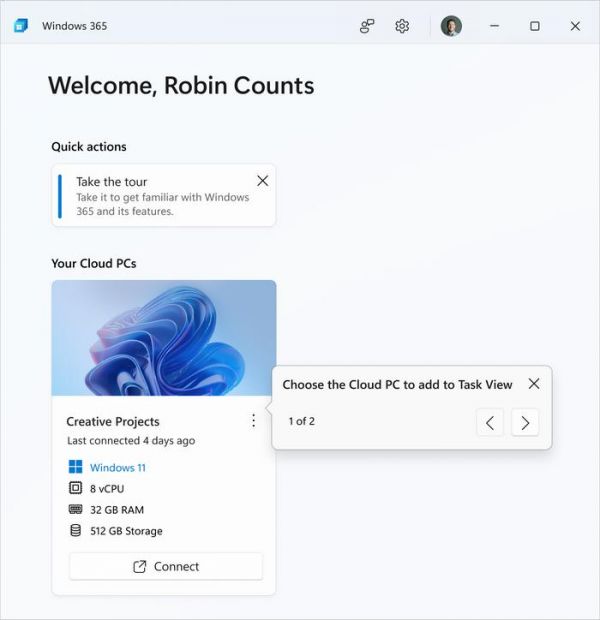Viewport: 600px width, 620px height.
Task: Minimize the Windows 365 window
Action: (x=495, y=26)
